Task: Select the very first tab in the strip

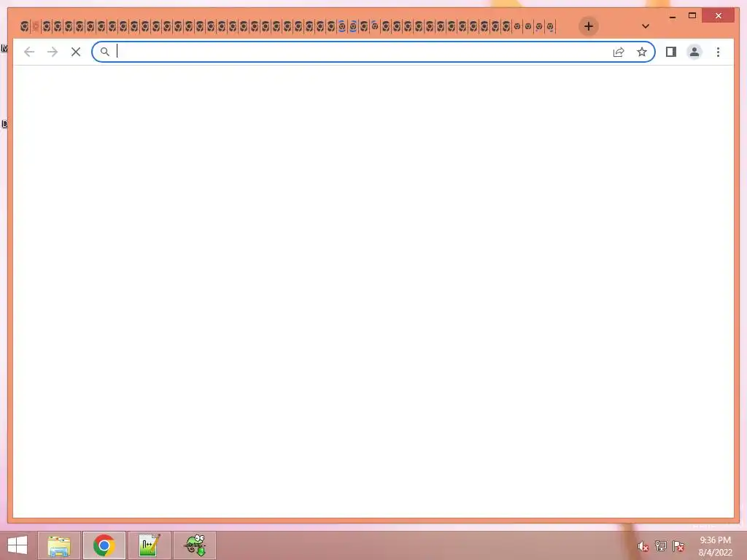Action: point(24,27)
